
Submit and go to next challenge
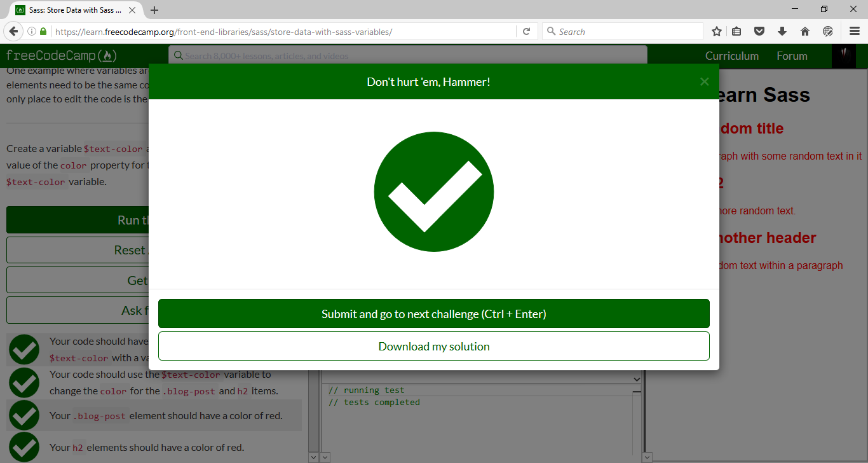point(434,314)
